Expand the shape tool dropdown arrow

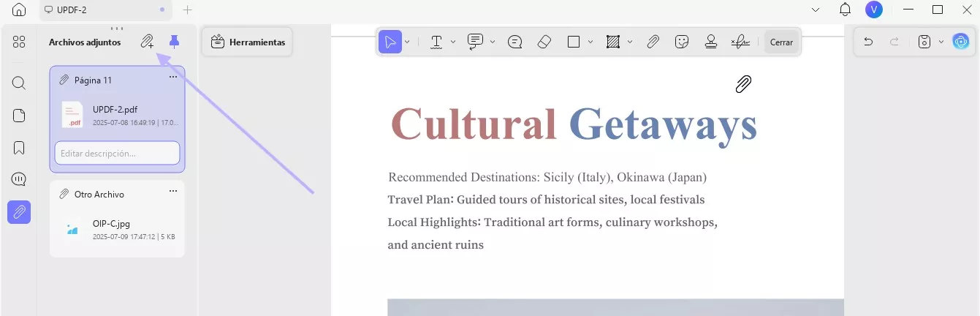(590, 42)
